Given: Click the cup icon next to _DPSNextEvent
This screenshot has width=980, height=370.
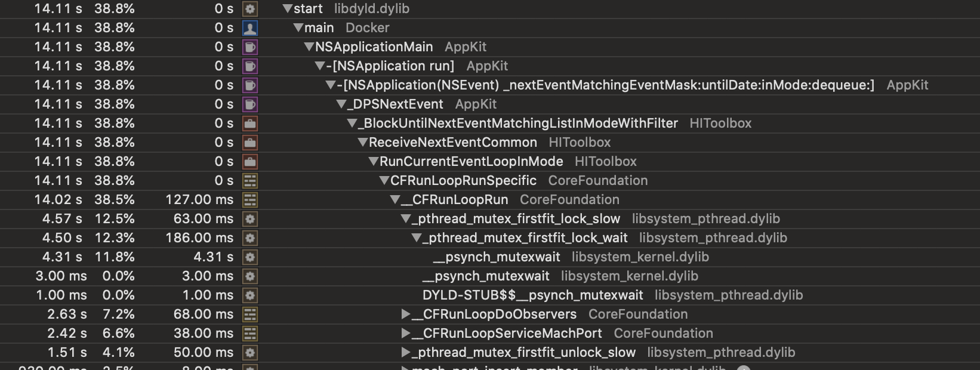Looking at the screenshot, I should [x=250, y=104].
